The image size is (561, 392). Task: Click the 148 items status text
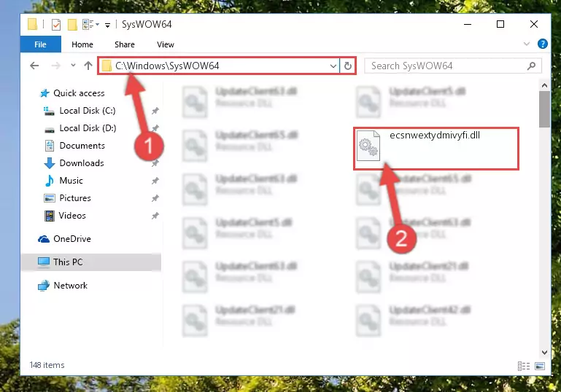point(47,365)
